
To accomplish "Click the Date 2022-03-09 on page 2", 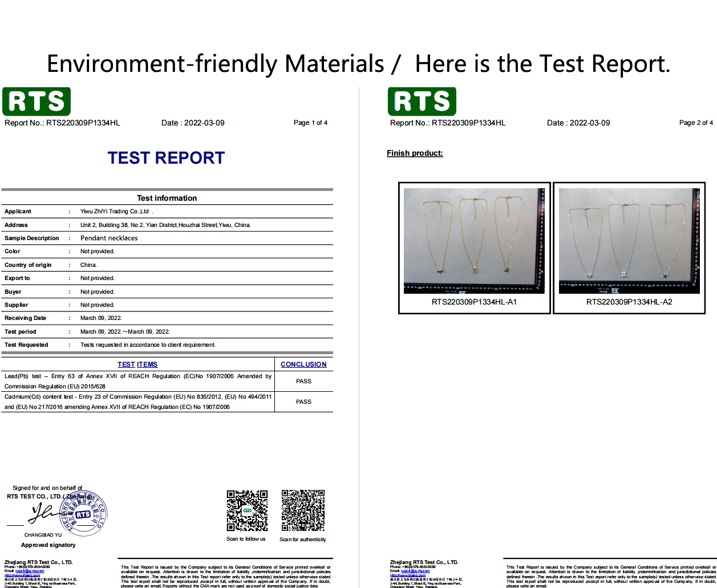I will point(578,123).
